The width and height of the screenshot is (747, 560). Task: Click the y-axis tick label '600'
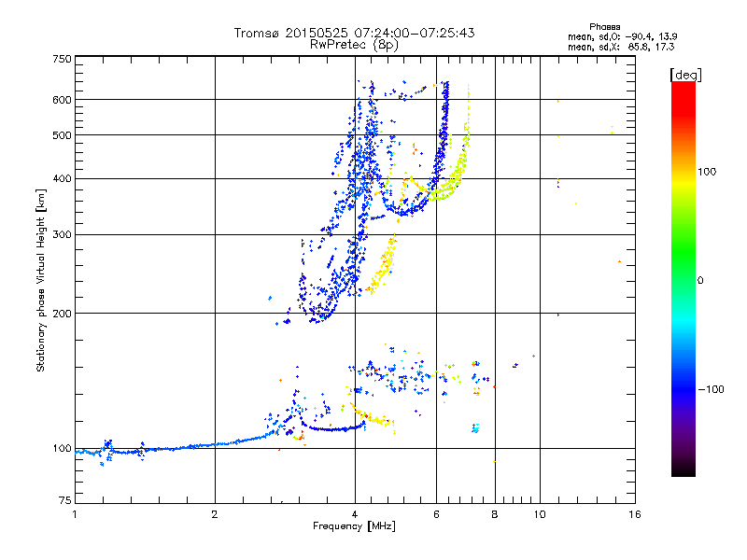[62, 100]
